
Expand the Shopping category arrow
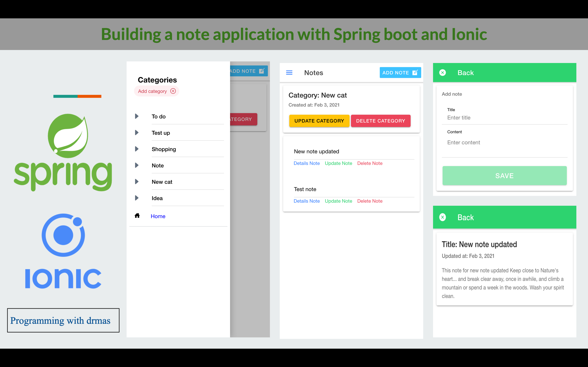pyautogui.click(x=137, y=149)
